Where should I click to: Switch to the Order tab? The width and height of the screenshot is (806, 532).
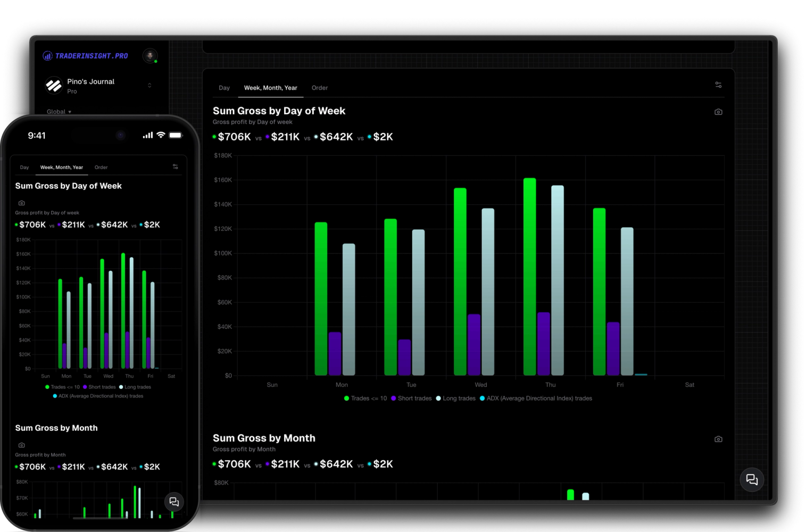pyautogui.click(x=319, y=88)
